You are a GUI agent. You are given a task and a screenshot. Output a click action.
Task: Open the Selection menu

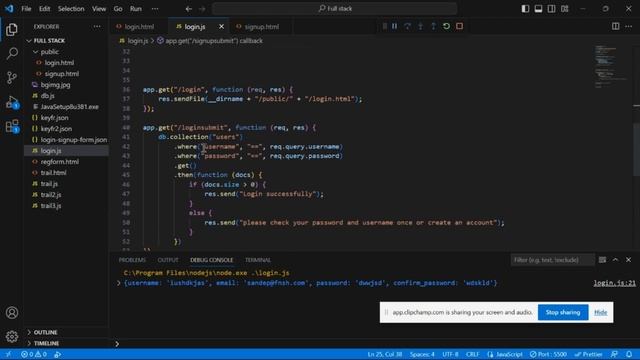[x=71, y=9]
